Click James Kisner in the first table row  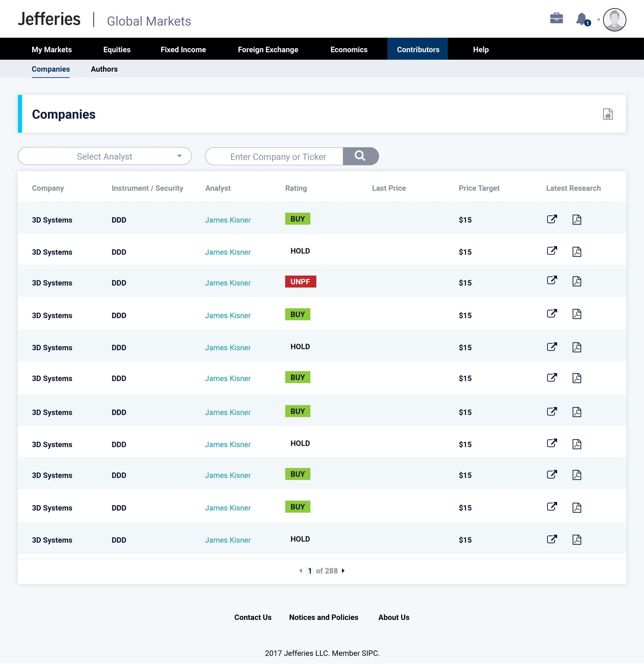[x=228, y=220]
